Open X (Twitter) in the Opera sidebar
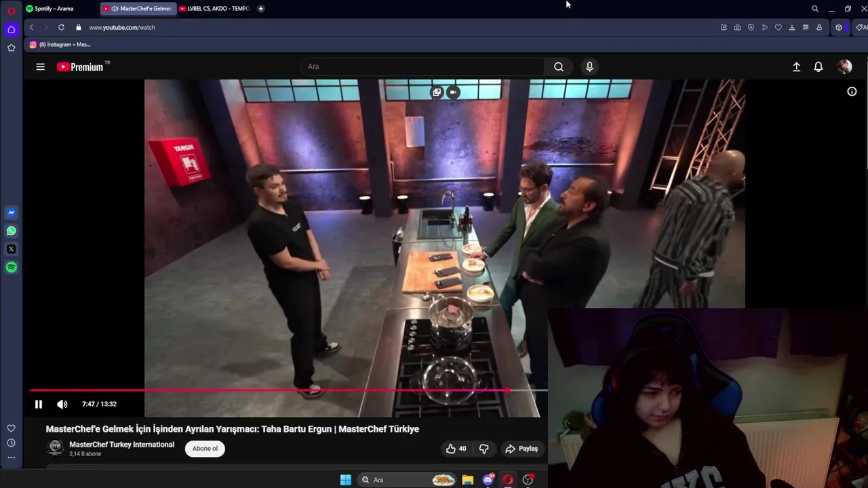This screenshot has height=488, width=868. (x=11, y=249)
